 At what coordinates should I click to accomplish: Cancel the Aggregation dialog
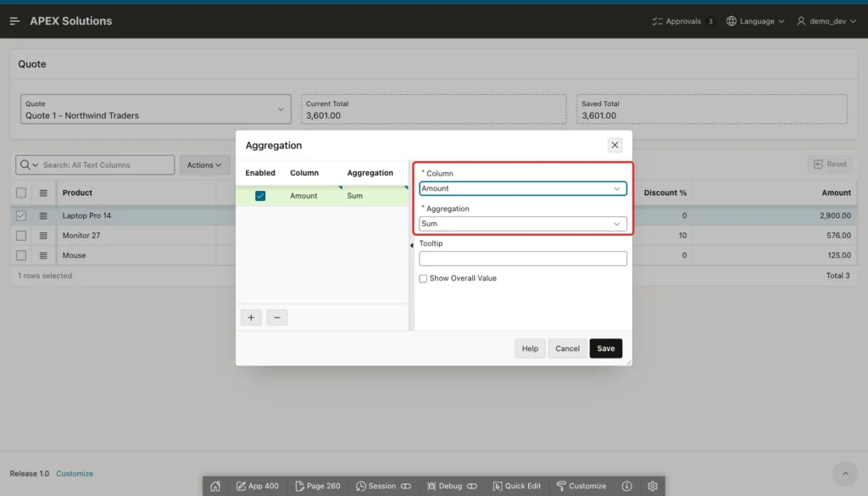tap(567, 348)
